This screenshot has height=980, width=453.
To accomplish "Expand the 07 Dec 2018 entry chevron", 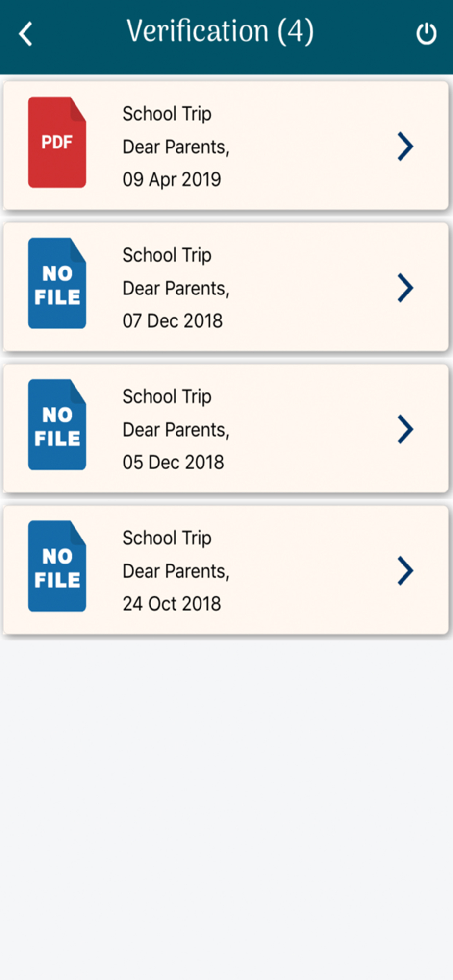I will 405,288.
